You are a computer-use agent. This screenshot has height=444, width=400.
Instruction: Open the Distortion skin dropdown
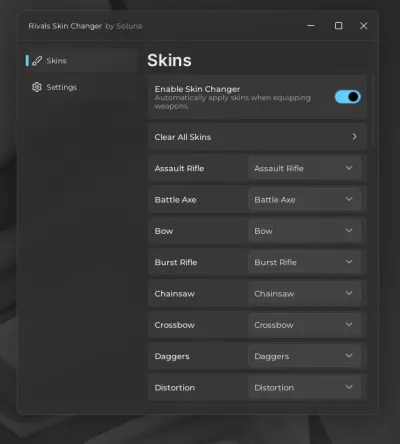[304, 387]
